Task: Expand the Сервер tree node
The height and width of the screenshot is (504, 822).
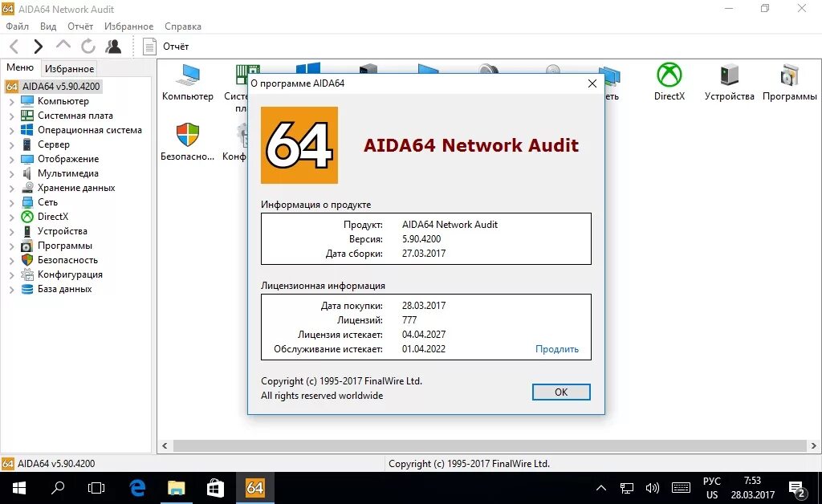Action: (x=11, y=145)
